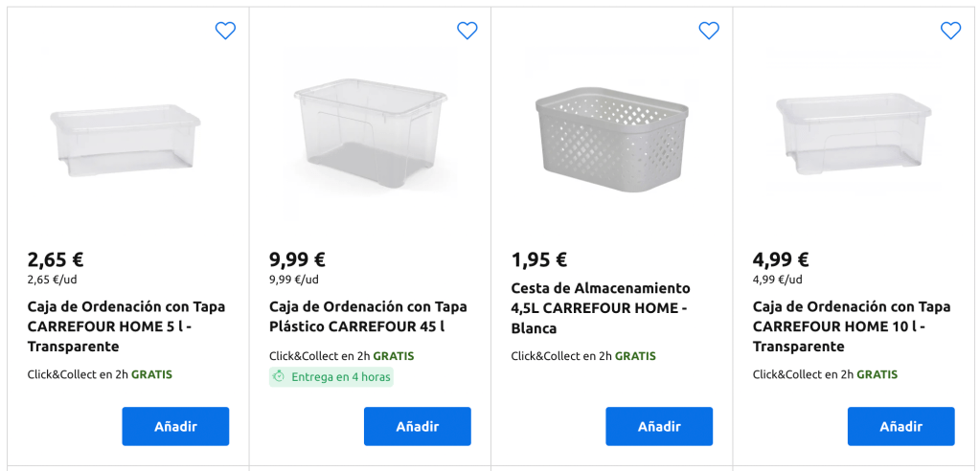Screen dimensions: 980x471
Task: Toggle wishlist heart for 10 l storage box
Action: 950,31
